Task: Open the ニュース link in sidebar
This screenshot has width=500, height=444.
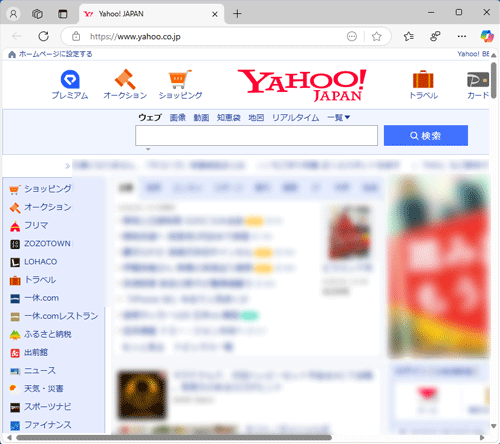Action: [x=40, y=371]
